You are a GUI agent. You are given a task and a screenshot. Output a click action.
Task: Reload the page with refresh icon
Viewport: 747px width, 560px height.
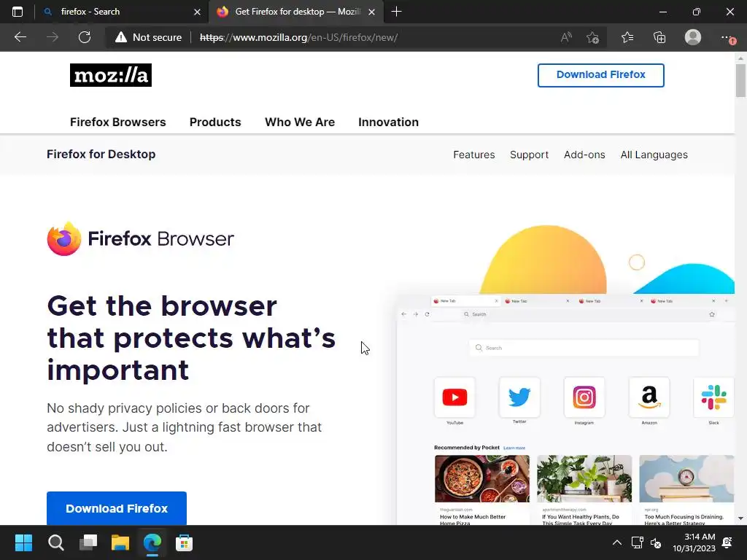tap(85, 37)
